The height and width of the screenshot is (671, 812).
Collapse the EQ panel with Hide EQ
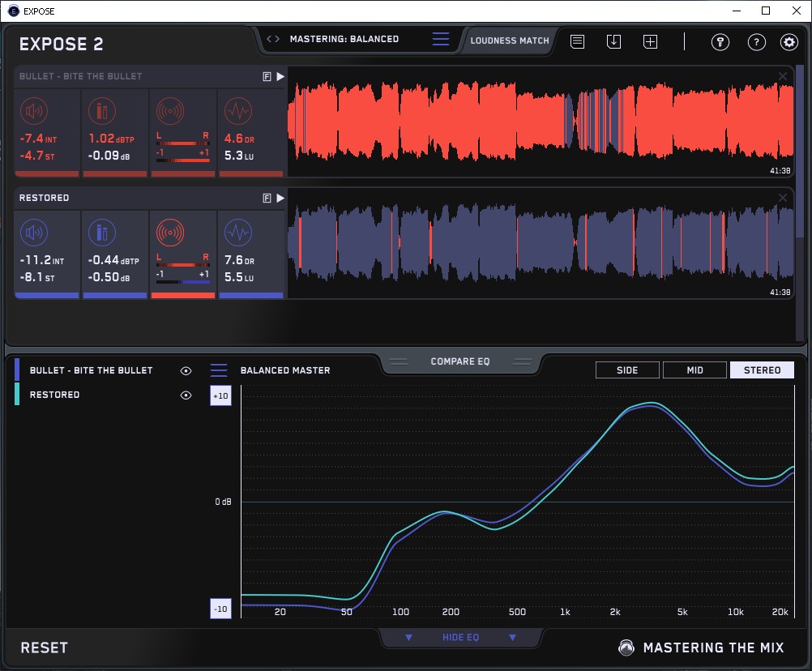coord(460,638)
